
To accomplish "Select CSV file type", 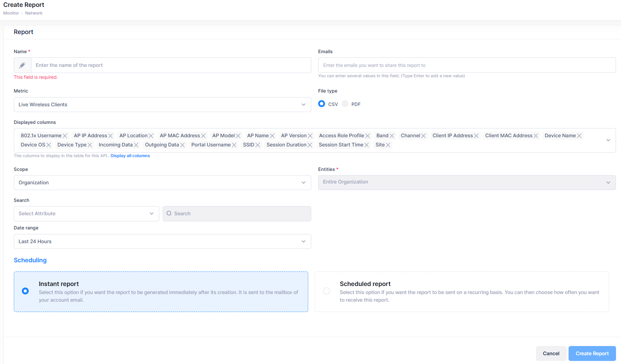I will pos(322,104).
